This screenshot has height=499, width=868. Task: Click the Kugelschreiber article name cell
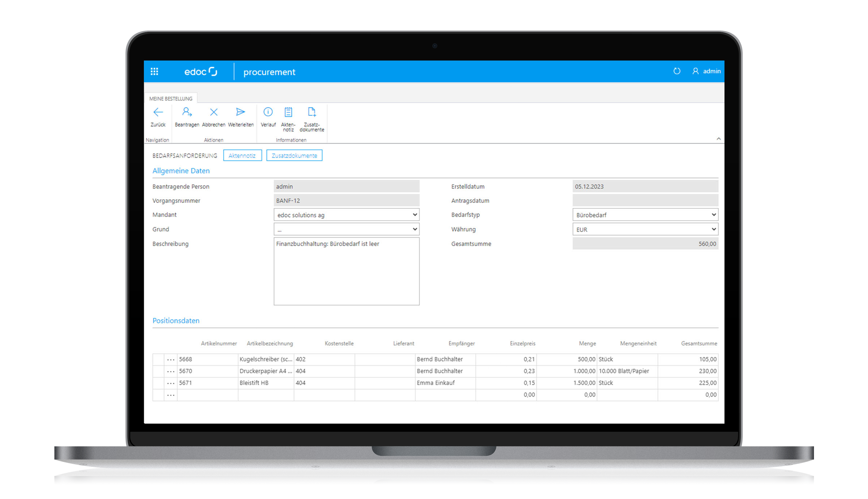pyautogui.click(x=266, y=359)
